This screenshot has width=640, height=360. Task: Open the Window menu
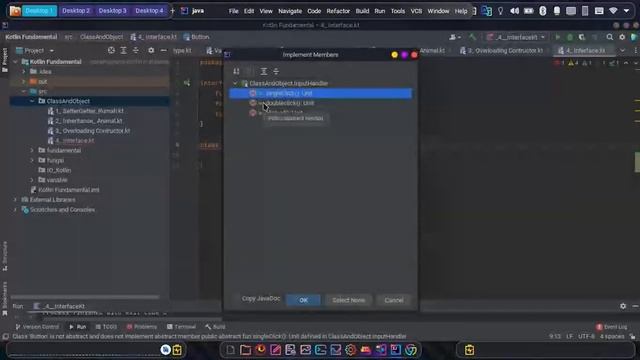pyautogui.click(x=438, y=11)
